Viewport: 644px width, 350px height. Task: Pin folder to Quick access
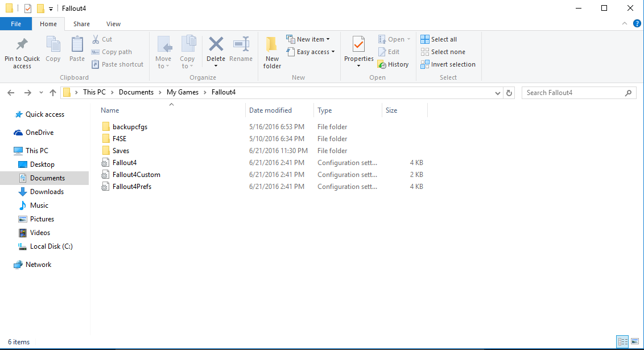pos(22,53)
